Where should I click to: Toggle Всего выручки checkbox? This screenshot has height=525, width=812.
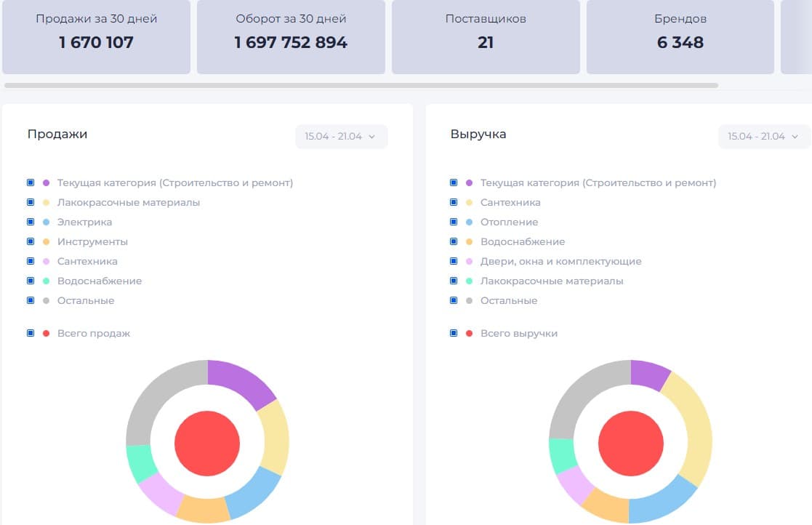pos(454,334)
